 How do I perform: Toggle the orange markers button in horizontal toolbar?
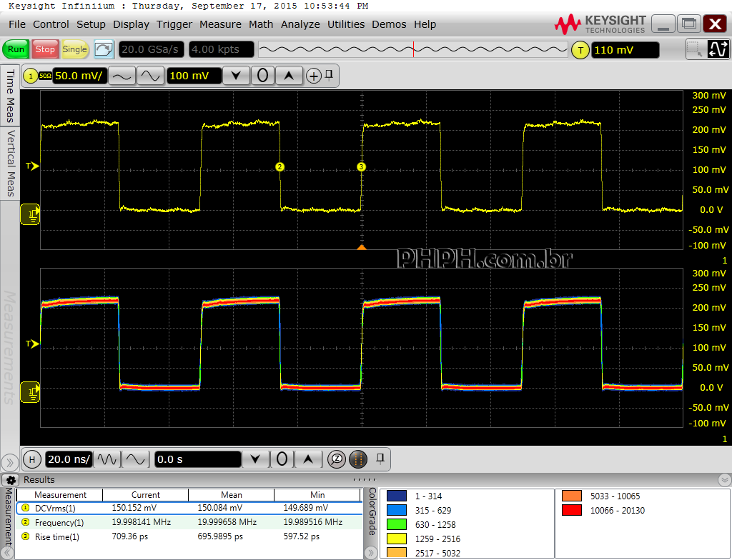(x=359, y=459)
